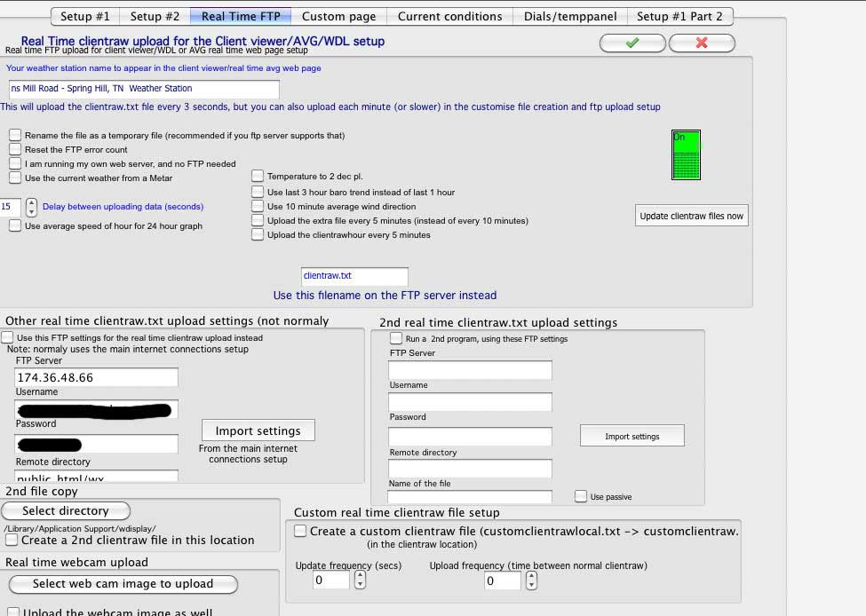The width and height of the screenshot is (866, 616).
Task: Check upload the webcam image as well
Action: (14, 612)
